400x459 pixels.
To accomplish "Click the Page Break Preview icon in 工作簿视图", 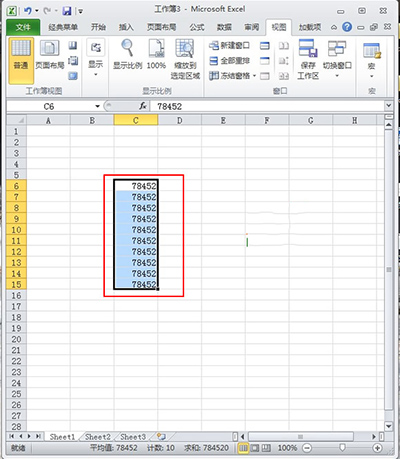I will click(73, 45).
